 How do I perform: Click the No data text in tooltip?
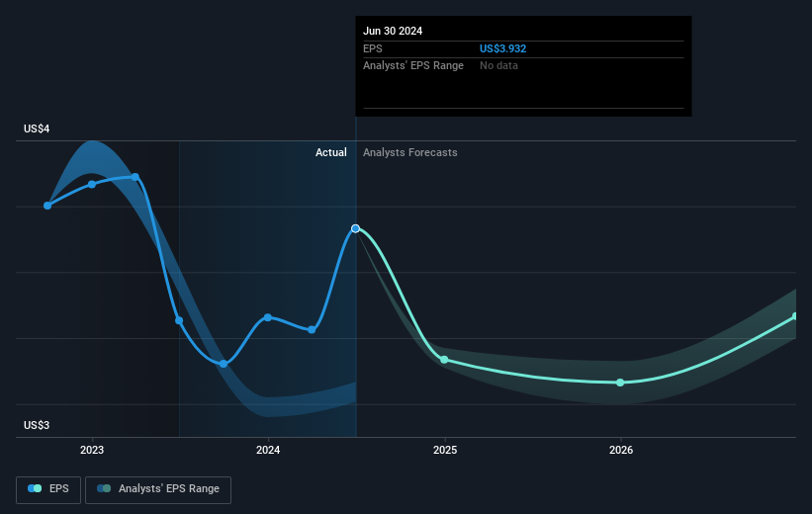tap(498, 66)
